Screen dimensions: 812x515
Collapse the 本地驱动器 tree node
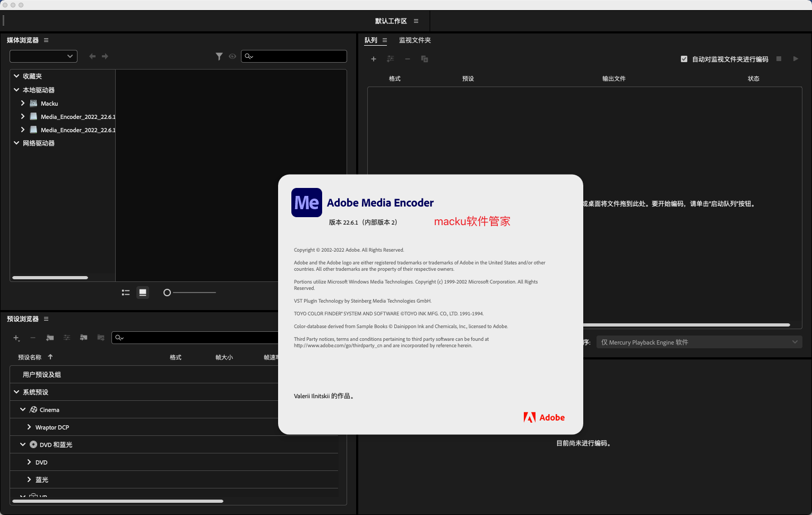point(16,90)
